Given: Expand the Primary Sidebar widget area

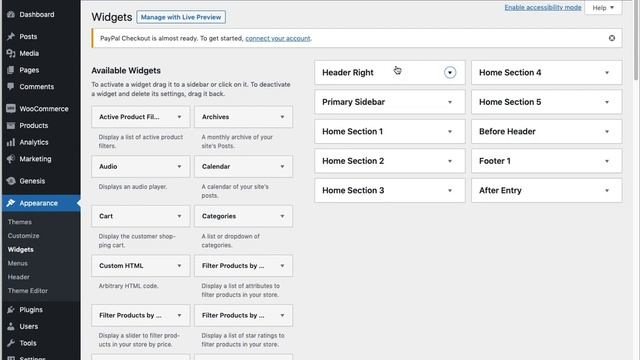Looking at the screenshot, I should click(450, 102).
